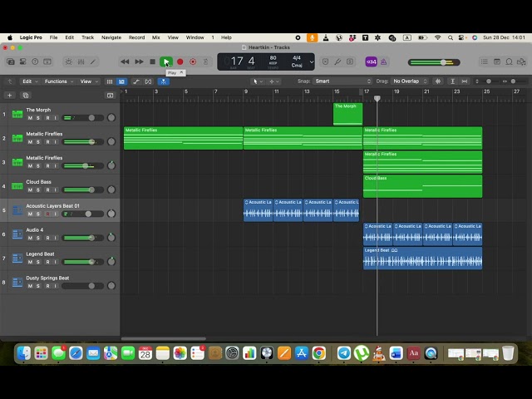The width and height of the screenshot is (532, 399).
Task: Open the Navigate menu
Action: 111,37
